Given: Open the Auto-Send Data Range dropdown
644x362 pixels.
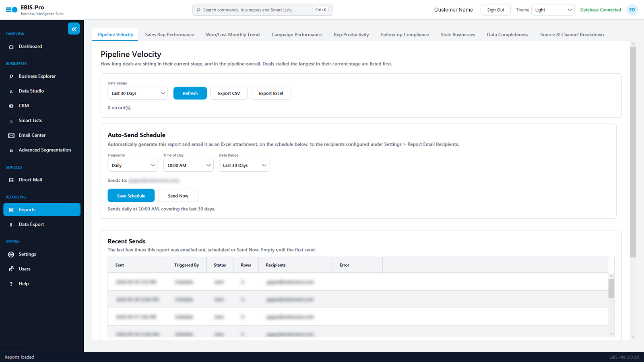Looking at the screenshot, I should pos(244,165).
